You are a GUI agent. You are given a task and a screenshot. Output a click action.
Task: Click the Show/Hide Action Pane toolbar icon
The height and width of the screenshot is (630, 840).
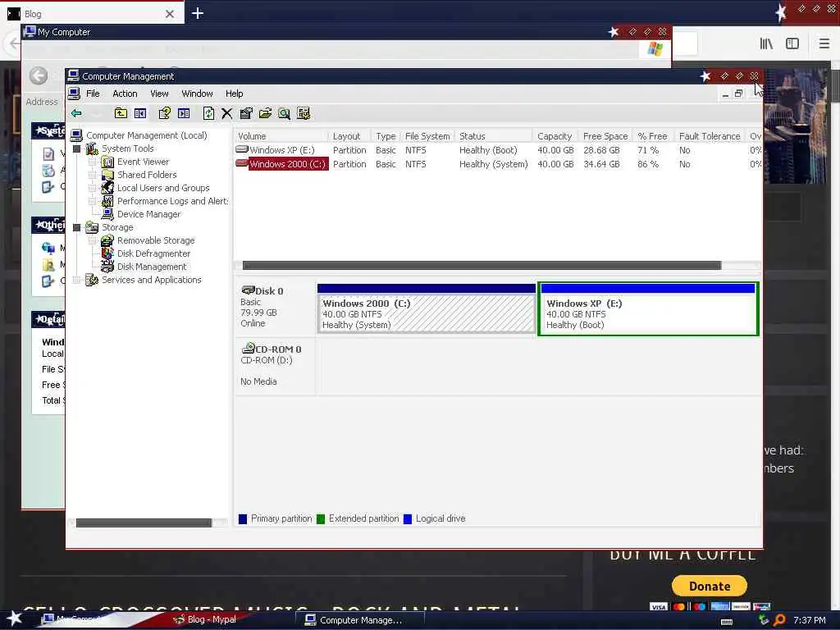tap(184, 113)
